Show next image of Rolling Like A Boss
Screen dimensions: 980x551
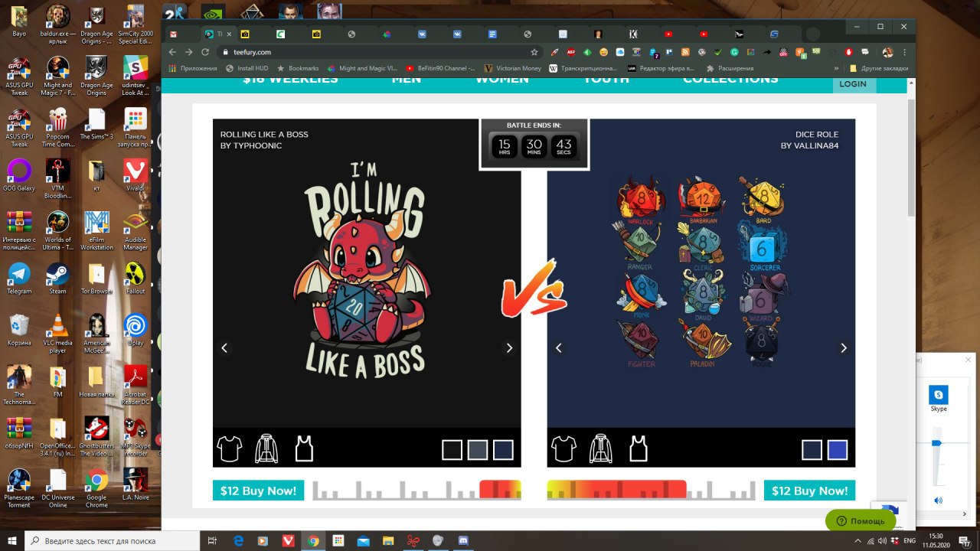coord(509,348)
